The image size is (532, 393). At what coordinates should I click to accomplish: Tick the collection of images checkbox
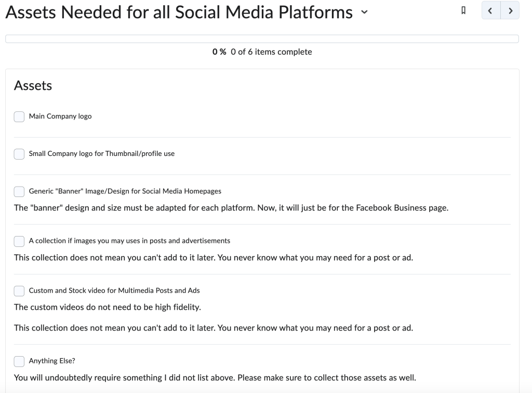pos(19,241)
